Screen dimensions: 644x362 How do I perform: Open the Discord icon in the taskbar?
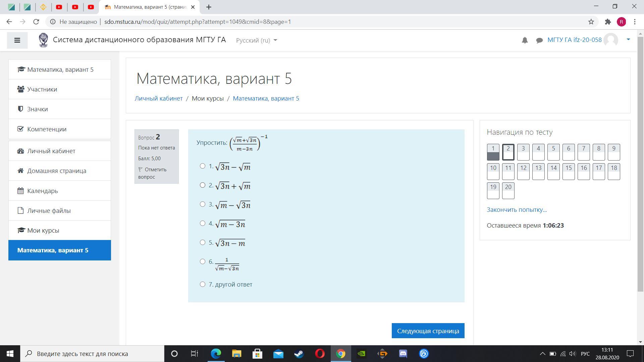point(403,354)
